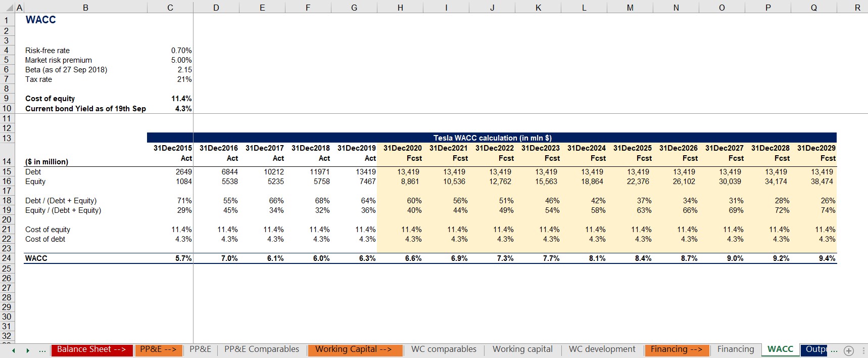Click the WACC row label in row 24
Screen dimensions: 868x358
36,258
